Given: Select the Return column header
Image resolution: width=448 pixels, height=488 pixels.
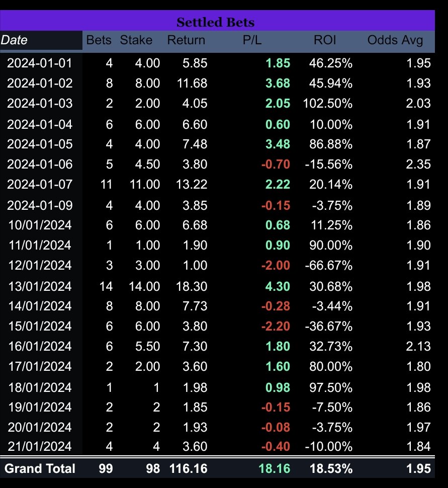Looking at the screenshot, I should pyautogui.click(x=186, y=40).
